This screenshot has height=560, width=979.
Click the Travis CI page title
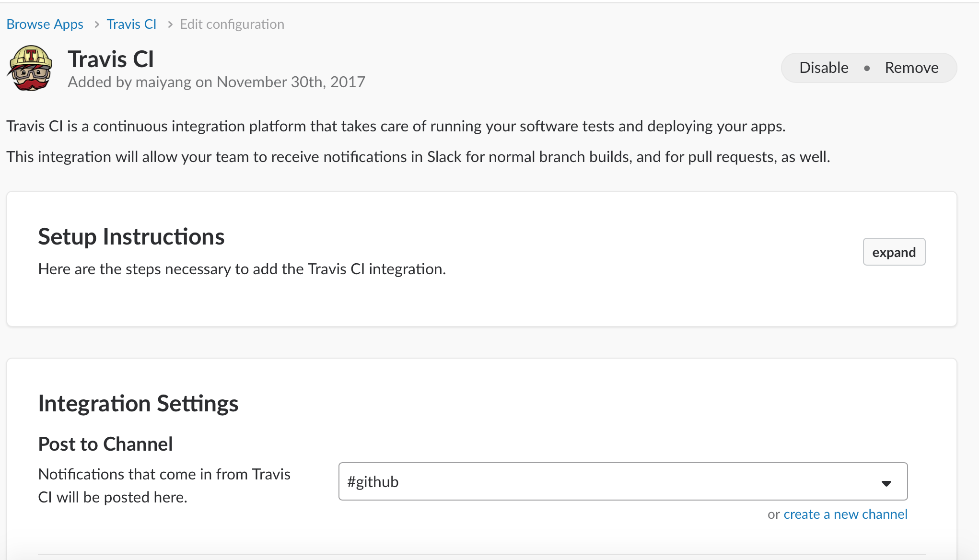click(111, 59)
